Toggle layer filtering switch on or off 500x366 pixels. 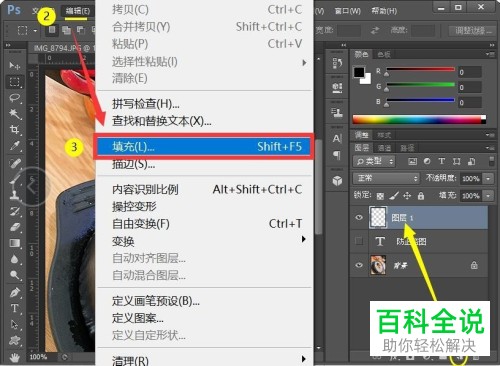(x=491, y=161)
